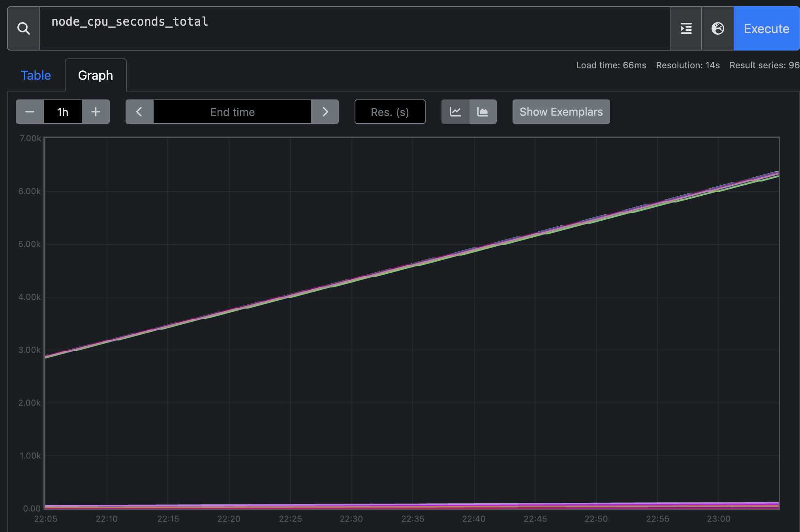
Task: Focus the Res. (s) resolution field
Action: tap(390, 112)
